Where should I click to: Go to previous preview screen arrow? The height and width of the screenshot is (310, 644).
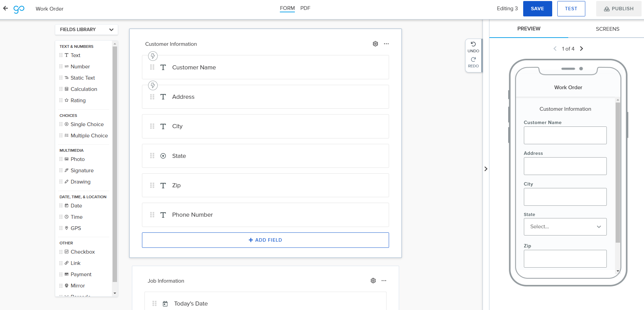[555, 49]
